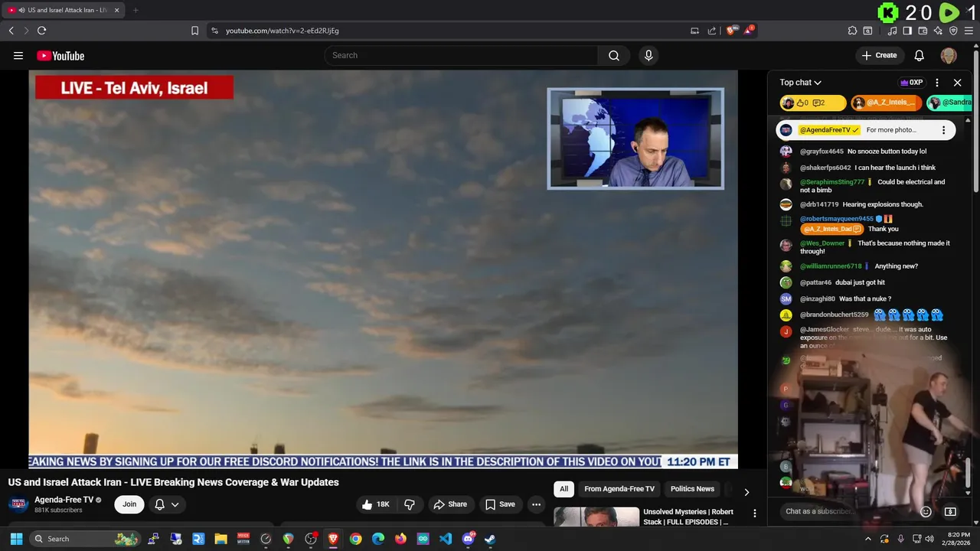Toggle the browser sidebar panel icon

click(907, 31)
